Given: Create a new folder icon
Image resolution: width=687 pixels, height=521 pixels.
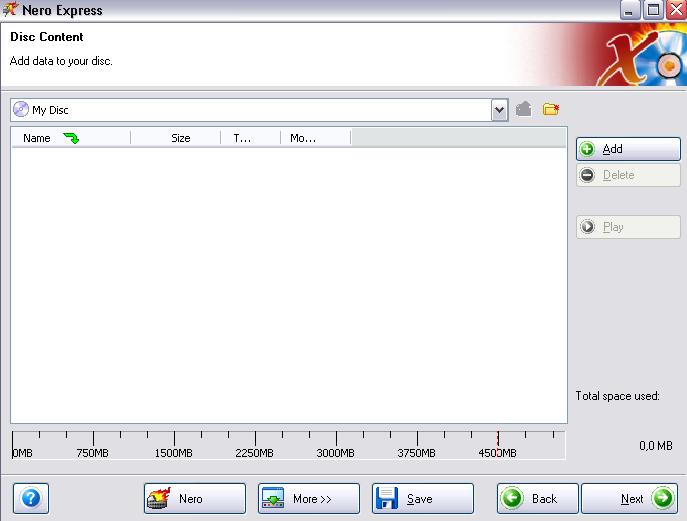Looking at the screenshot, I should [x=551, y=109].
